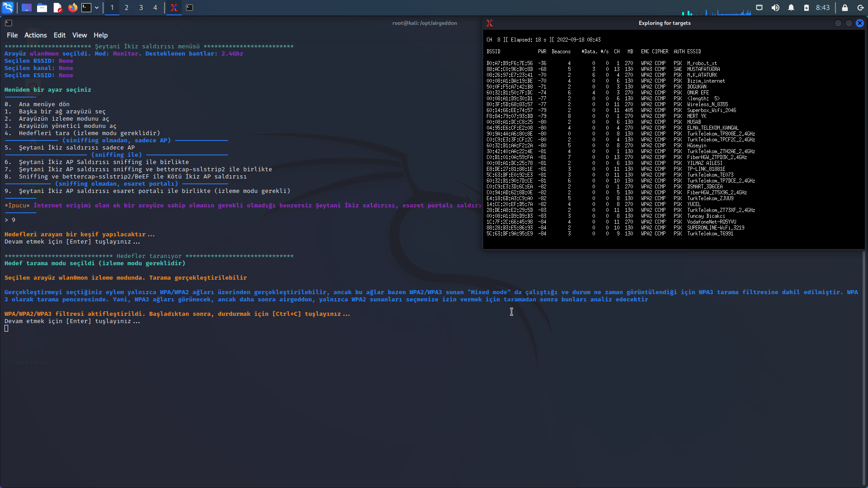The height and width of the screenshot is (488, 868).
Task: Open the Kali applications menu
Action: 8,8
